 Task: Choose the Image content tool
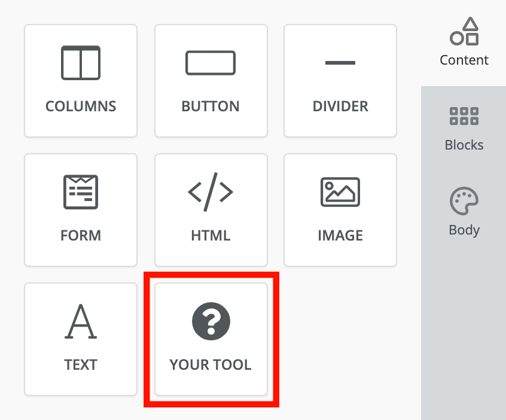point(340,210)
